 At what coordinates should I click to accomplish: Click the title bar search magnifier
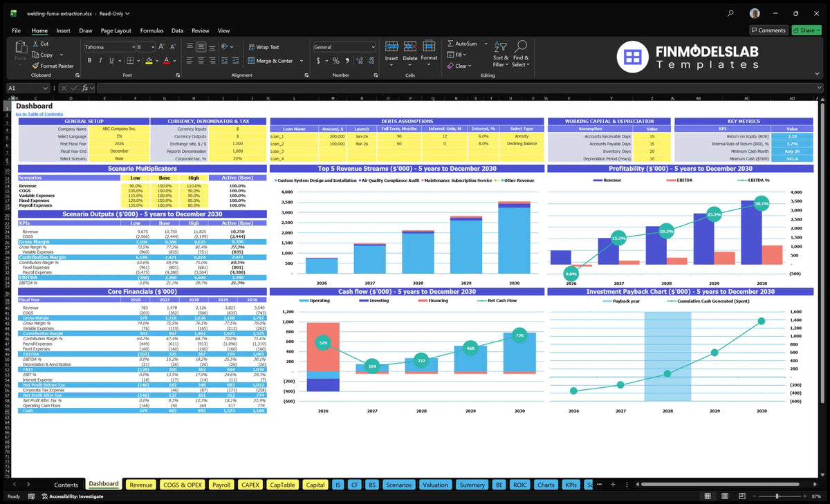point(731,13)
